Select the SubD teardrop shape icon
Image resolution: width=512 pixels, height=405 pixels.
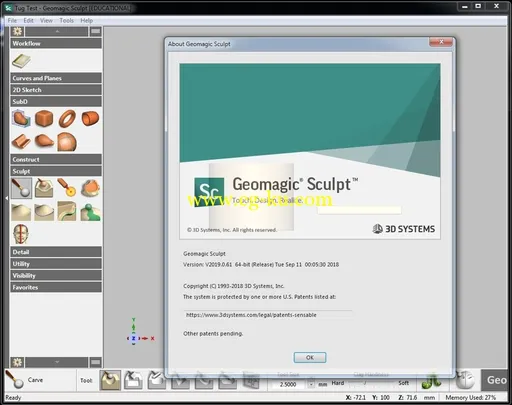pos(44,141)
